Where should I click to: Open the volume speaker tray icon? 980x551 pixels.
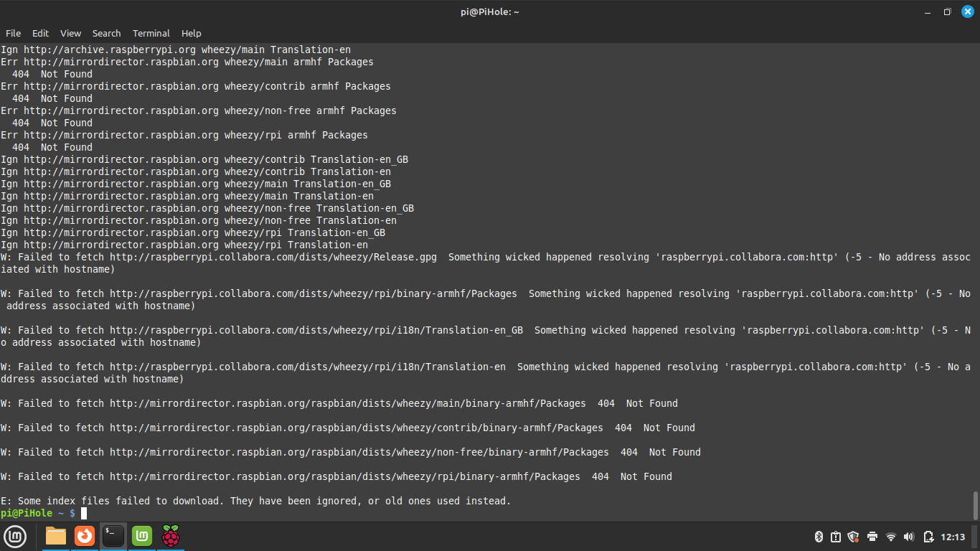coord(909,537)
